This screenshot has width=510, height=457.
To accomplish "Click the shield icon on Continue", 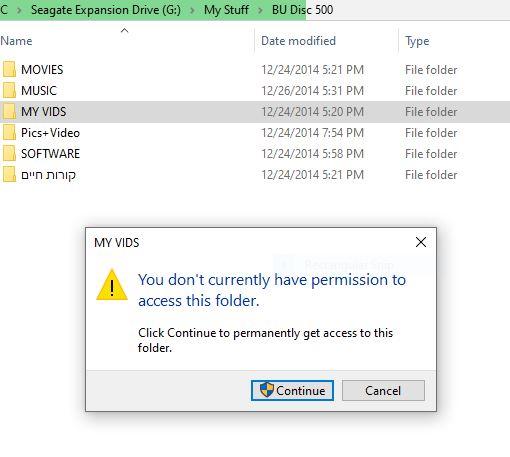I will (x=266, y=390).
